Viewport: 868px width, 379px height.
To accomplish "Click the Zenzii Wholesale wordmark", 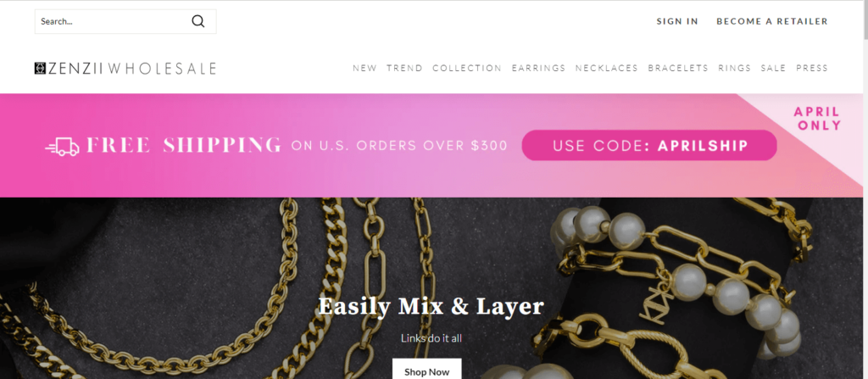I will 131,68.
